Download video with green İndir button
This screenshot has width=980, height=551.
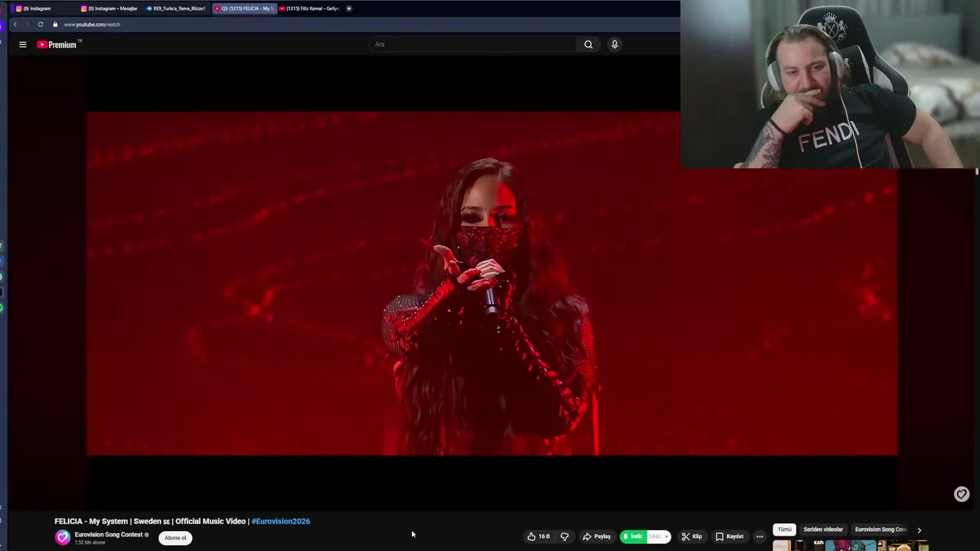click(633, 536)
